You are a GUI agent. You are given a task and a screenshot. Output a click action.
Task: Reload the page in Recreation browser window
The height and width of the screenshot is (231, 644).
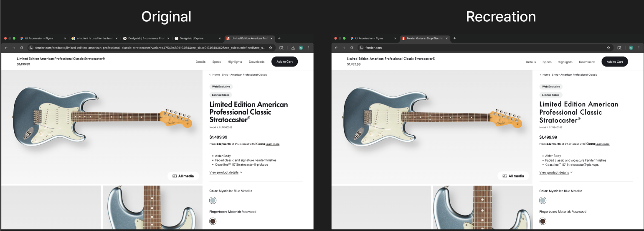[352, 48]
